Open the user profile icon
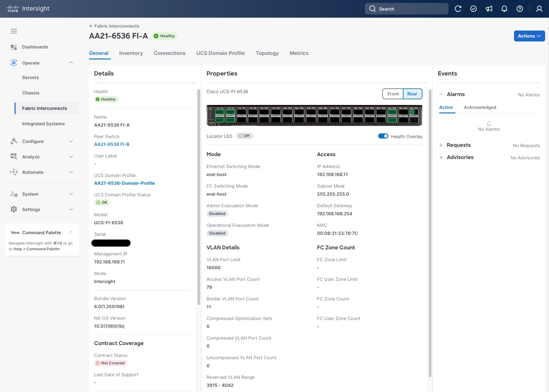 [538, 9]
